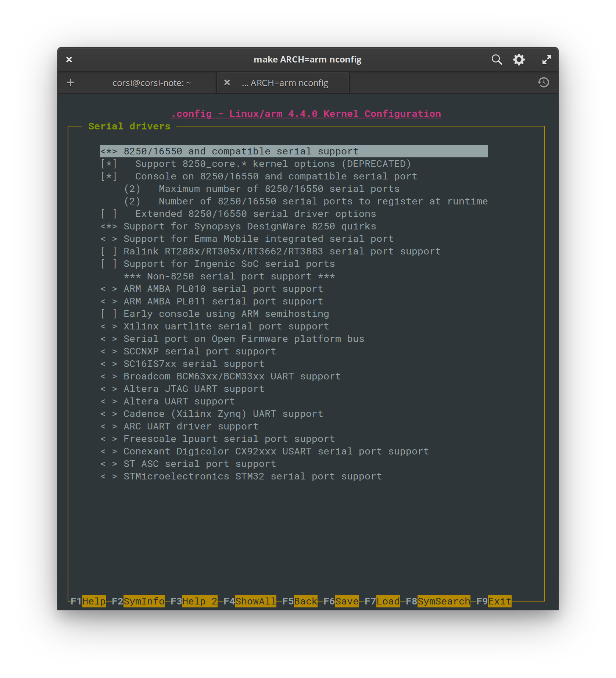Select Number of ports to register at runtime
The height and width of the screenshot is (678, 616).
[x=305, y=201]
